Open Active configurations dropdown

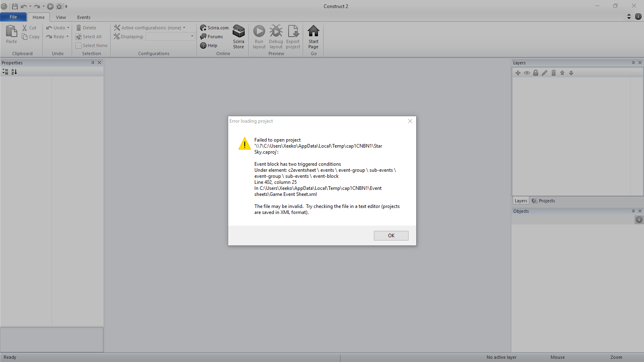click(x=150, y=28)
